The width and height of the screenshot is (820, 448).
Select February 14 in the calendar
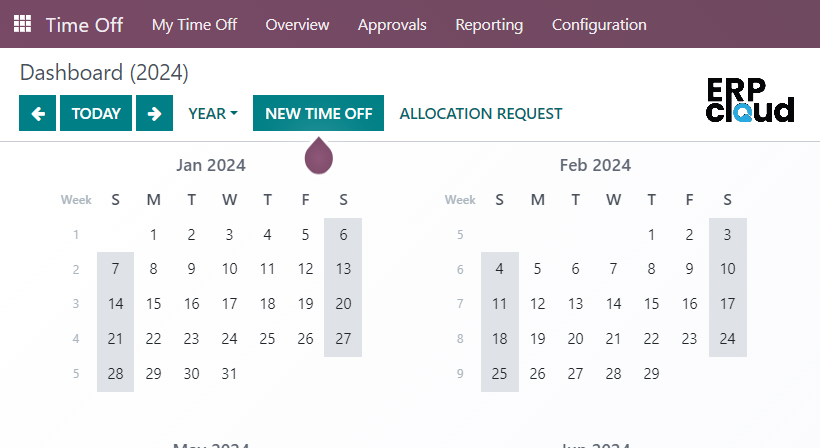[613, 304]
